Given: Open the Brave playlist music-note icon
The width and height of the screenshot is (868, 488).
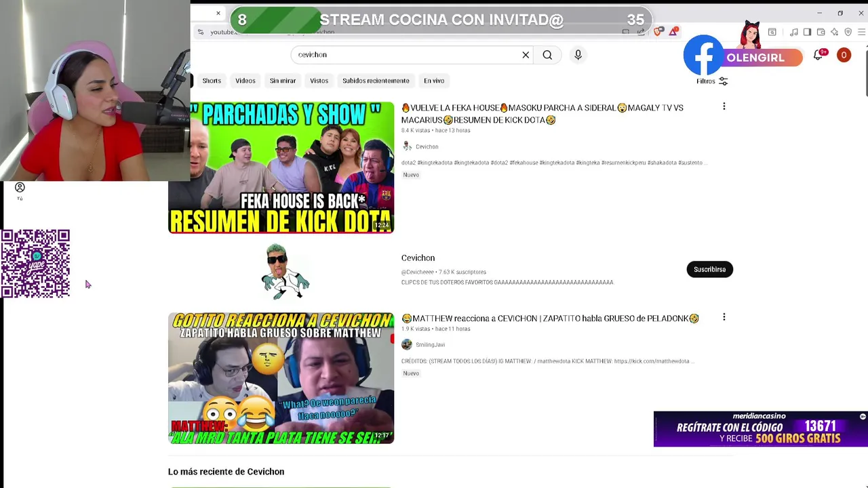Looking at the screenshot, I should (794, 32).
